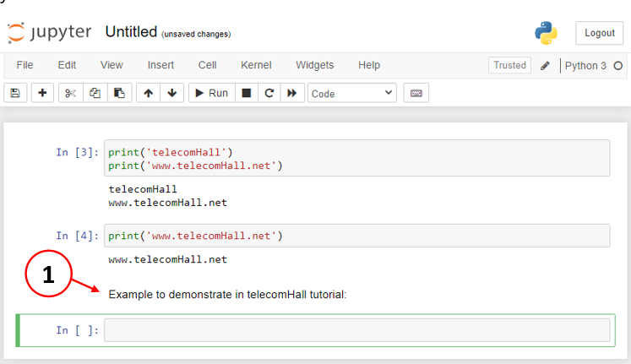Move selected cell down arrow
Image resolution: width=631 pixels, height=364 pixels.
(171, 93)
